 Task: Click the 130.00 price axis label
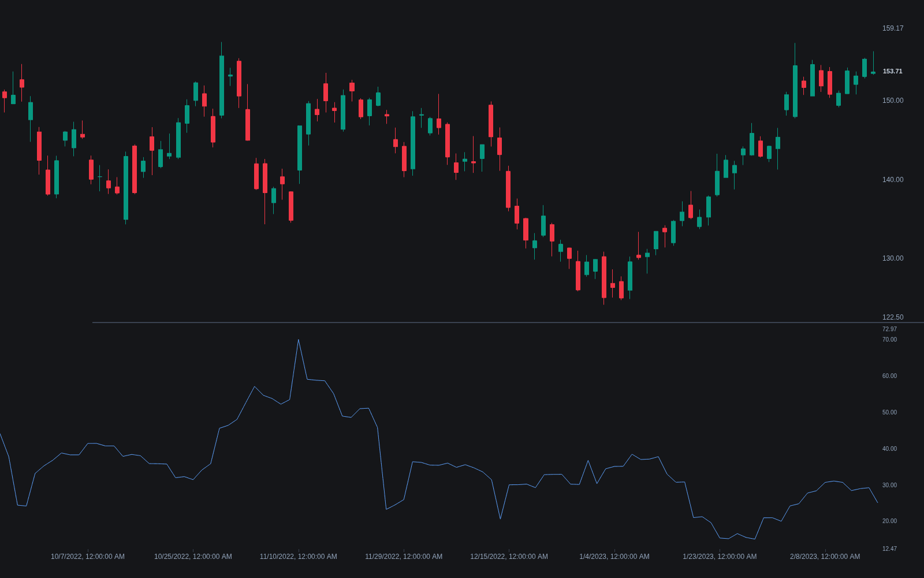(x=893, y=258)
